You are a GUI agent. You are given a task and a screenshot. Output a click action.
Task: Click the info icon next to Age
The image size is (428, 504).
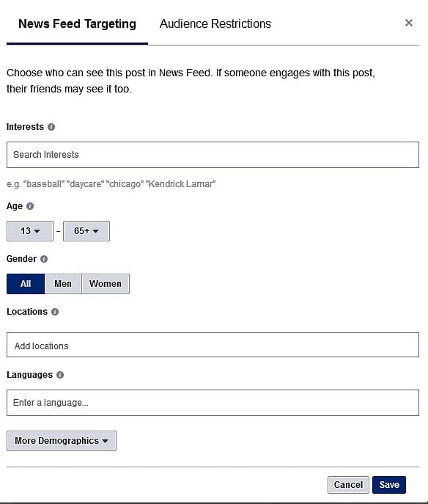(30, 206)
